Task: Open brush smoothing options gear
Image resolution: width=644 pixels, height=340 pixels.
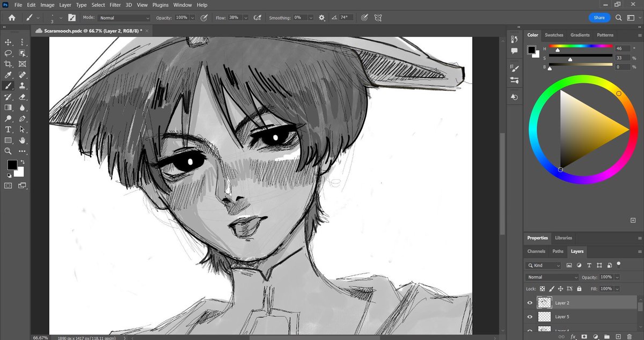Action: point(322,18)
